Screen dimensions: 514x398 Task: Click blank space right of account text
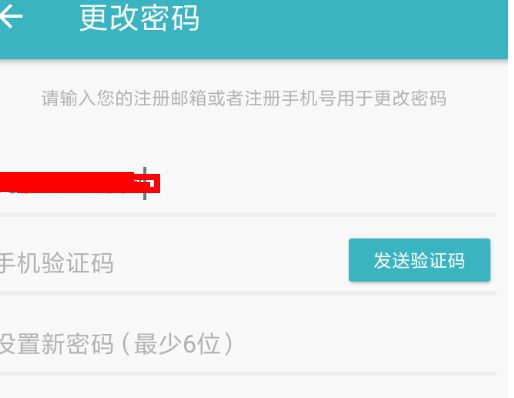coord(328,183)
